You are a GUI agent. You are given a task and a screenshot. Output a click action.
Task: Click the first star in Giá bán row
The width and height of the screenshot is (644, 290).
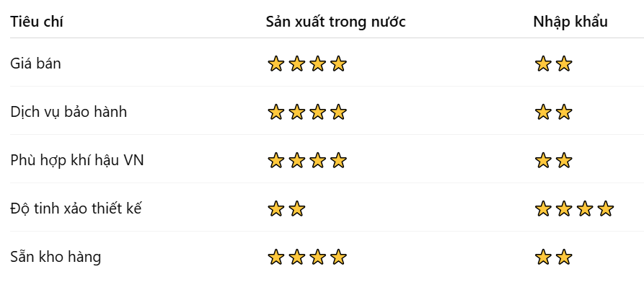coord(275,64)
